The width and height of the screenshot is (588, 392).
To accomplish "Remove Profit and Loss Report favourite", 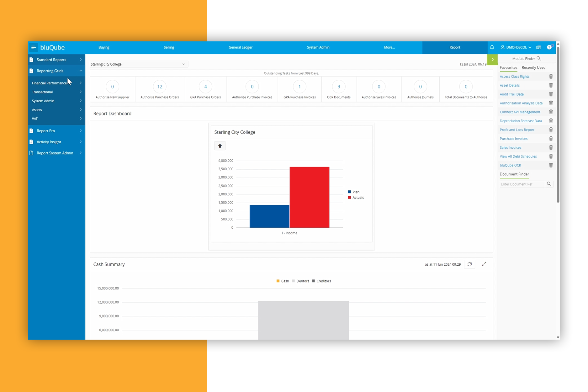I will click(551, 130).
